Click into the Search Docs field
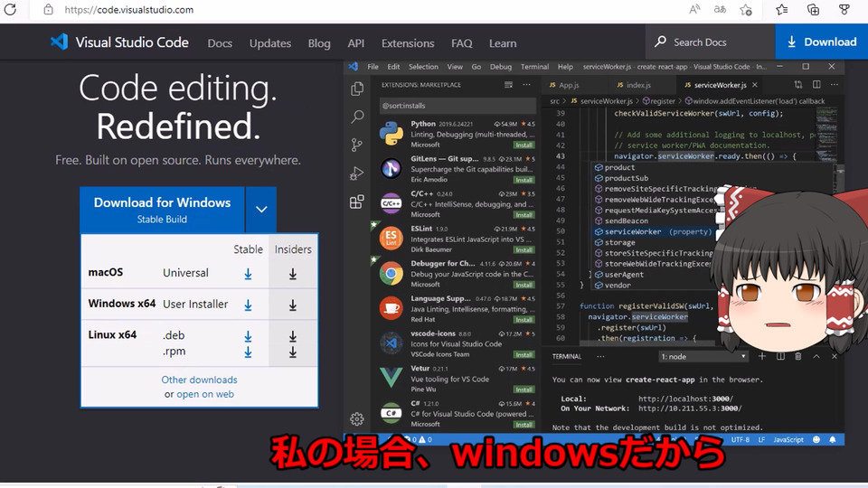Viewport: 868px width, 488px height. coord(711,42)
